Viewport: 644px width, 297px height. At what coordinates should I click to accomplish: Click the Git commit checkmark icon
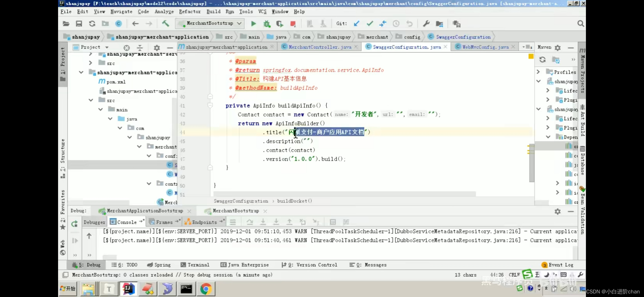tap(369, 23)
